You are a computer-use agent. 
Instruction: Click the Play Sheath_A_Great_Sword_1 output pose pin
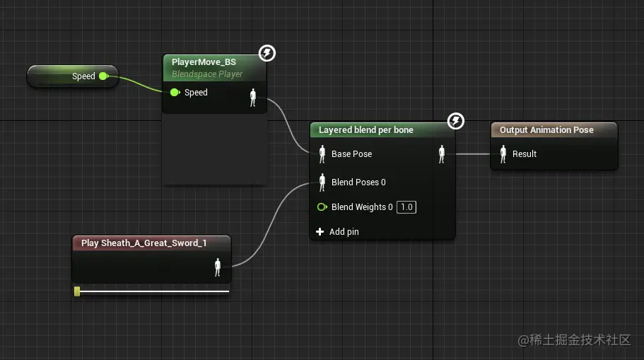click(x=218, y=267)
